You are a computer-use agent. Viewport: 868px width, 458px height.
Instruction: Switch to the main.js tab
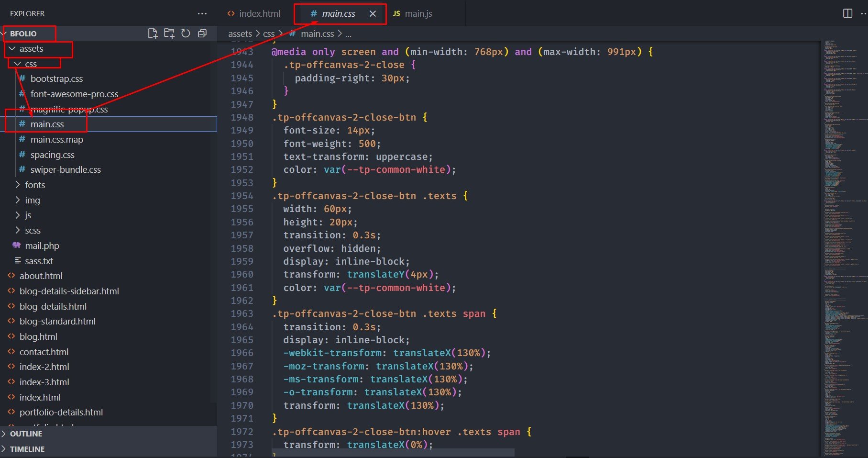pyautogui.click(x=418, y=14)
